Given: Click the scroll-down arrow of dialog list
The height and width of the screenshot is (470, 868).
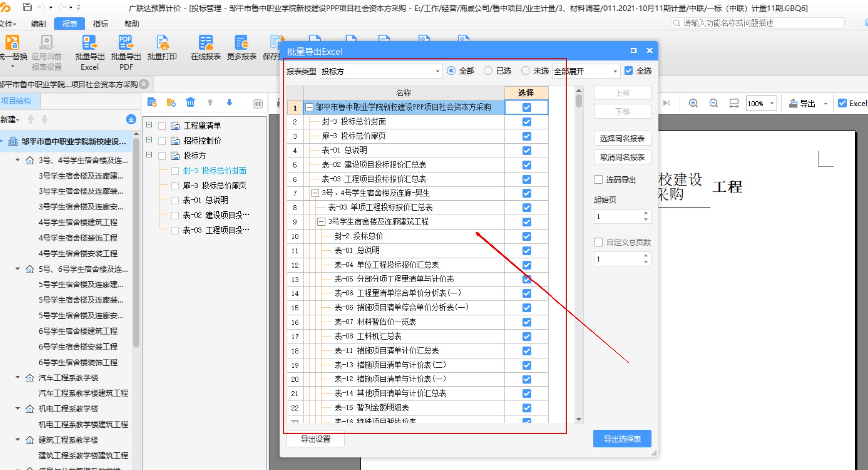Looking at the screenshot, I should click(x=579, y=419).
